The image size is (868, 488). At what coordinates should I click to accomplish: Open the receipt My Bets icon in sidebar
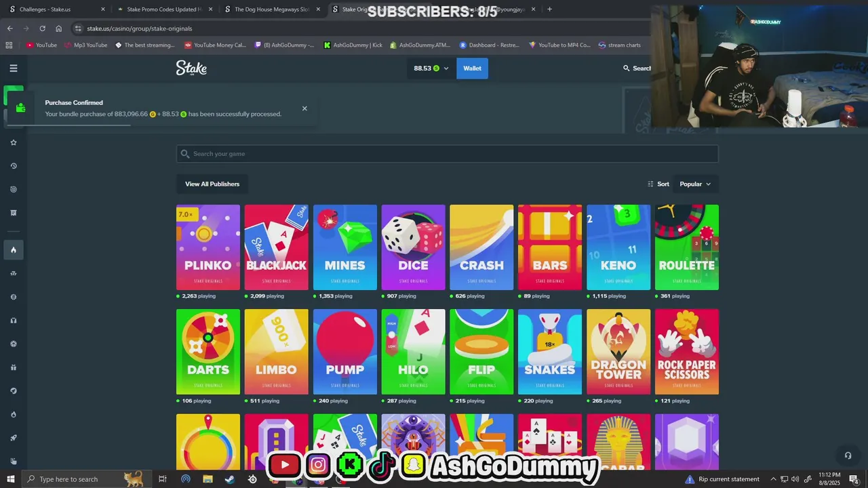tap(13, 213)
